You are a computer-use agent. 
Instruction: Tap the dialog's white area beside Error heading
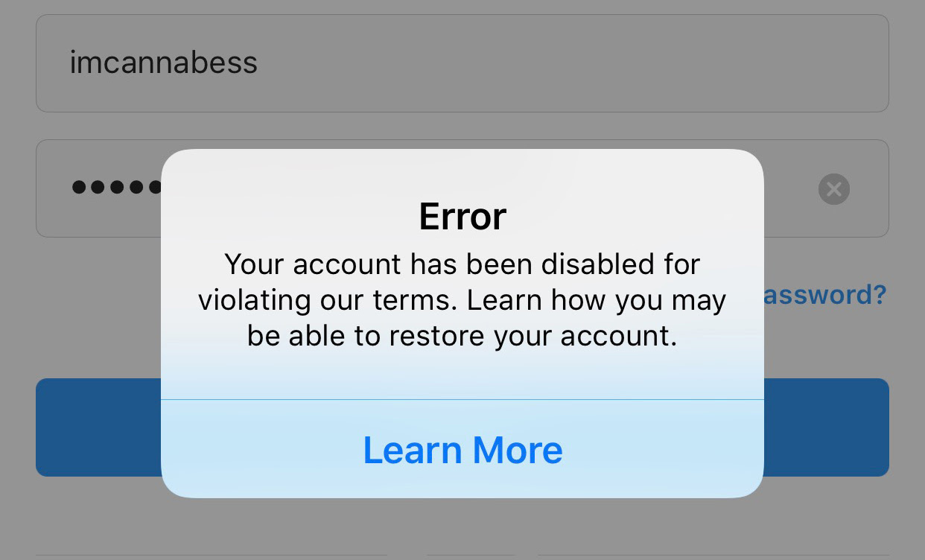coord(633,216)
